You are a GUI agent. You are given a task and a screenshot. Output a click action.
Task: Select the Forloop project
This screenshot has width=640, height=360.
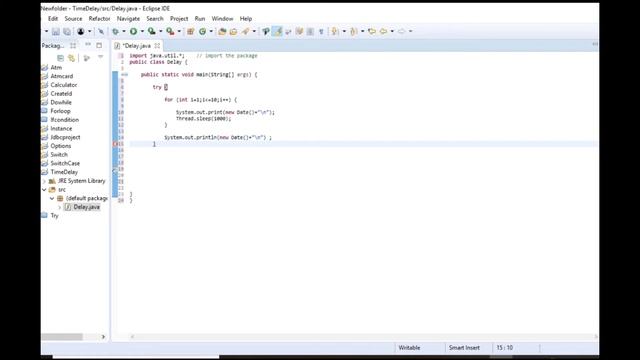[x=60, y=111]
